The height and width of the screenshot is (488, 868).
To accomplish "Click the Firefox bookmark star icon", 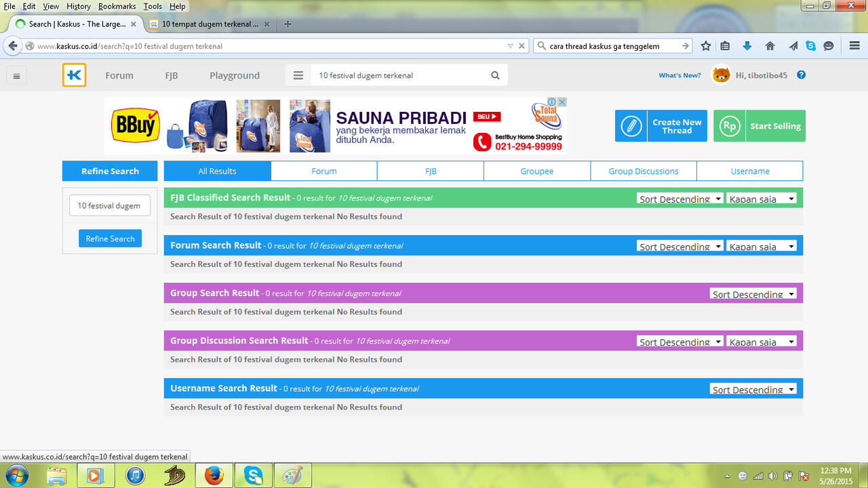I will (706, 46).
